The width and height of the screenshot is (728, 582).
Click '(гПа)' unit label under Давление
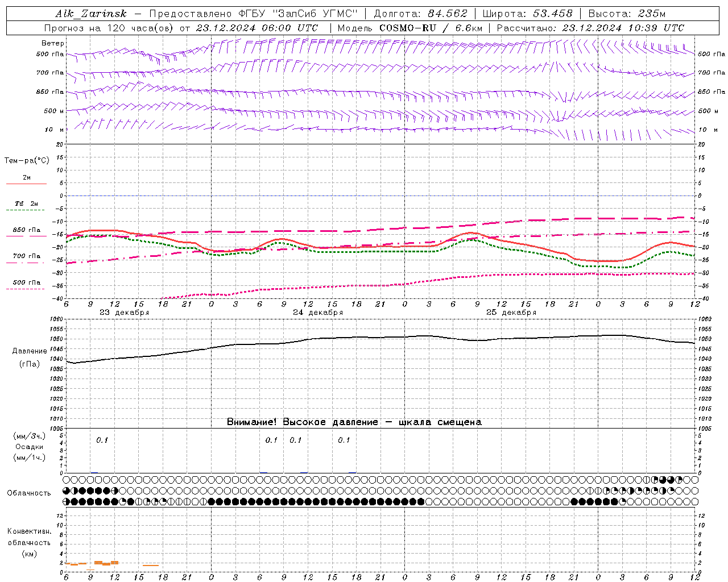(x=30, y=364)
